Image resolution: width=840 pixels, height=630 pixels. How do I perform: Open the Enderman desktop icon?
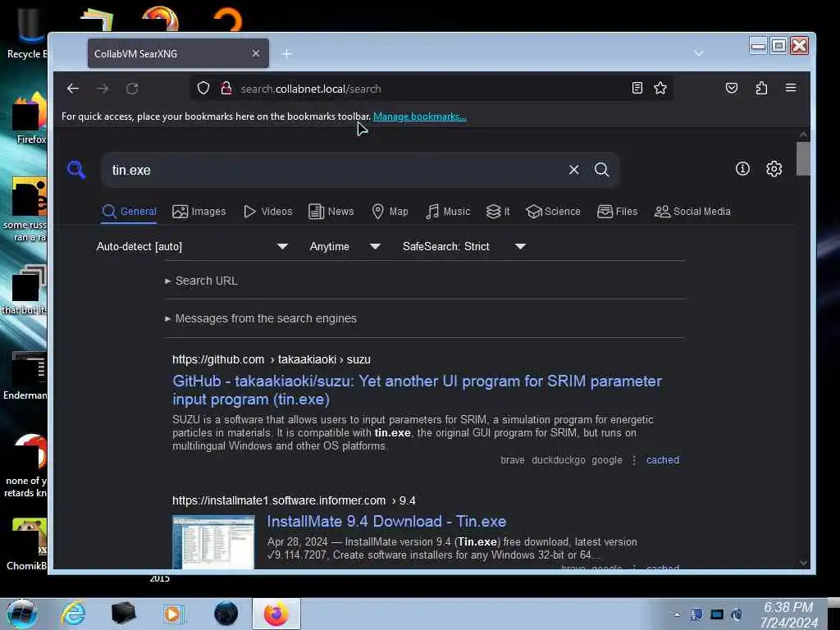point(27,375)
